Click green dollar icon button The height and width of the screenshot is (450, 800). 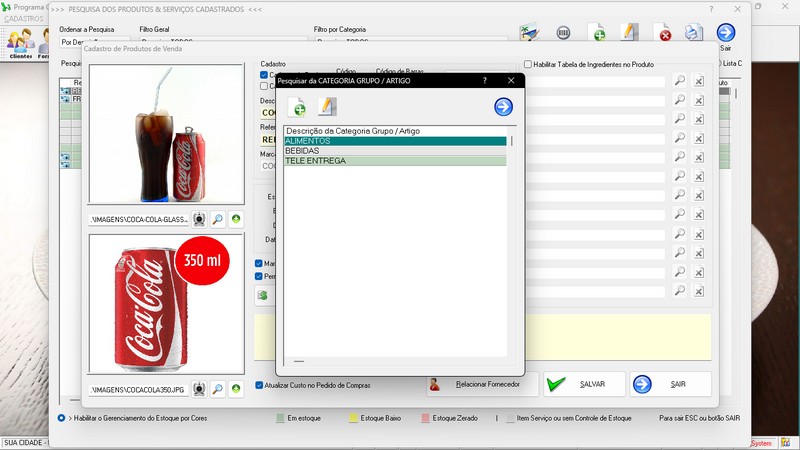[x=263, y=295]
